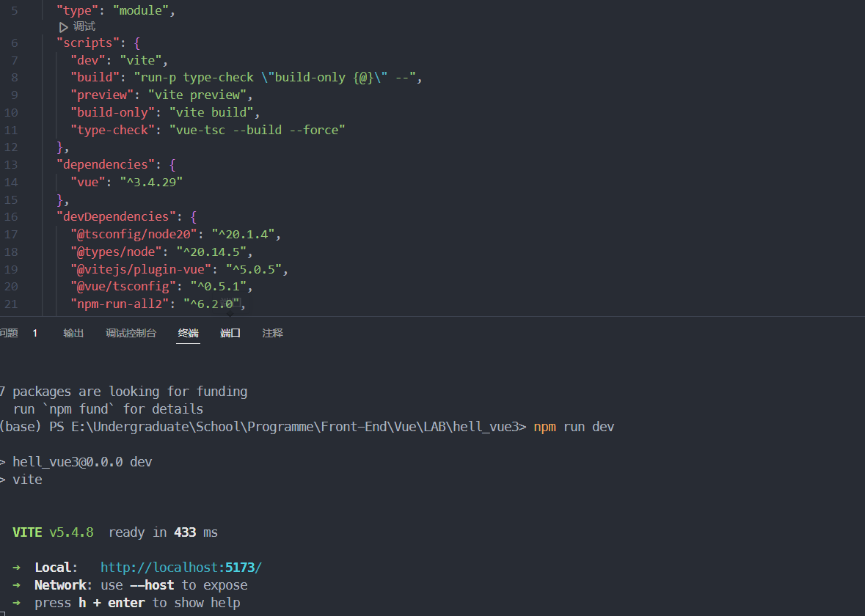Click the 'npm run dev' command in terminal
The image size is (865, 616).
point(574,427)
